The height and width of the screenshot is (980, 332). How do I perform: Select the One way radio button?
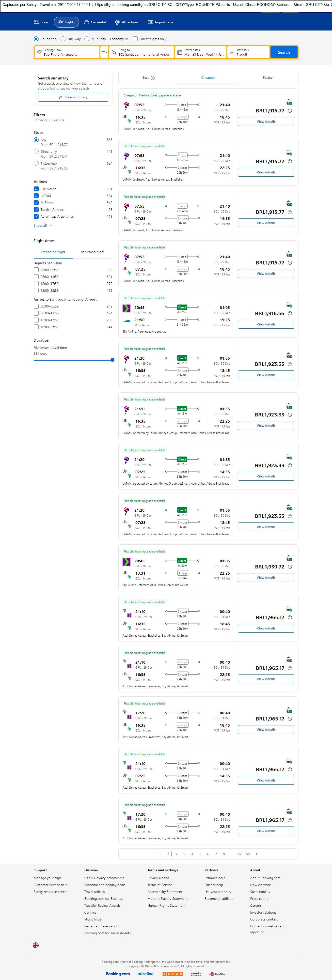(63, 39)
